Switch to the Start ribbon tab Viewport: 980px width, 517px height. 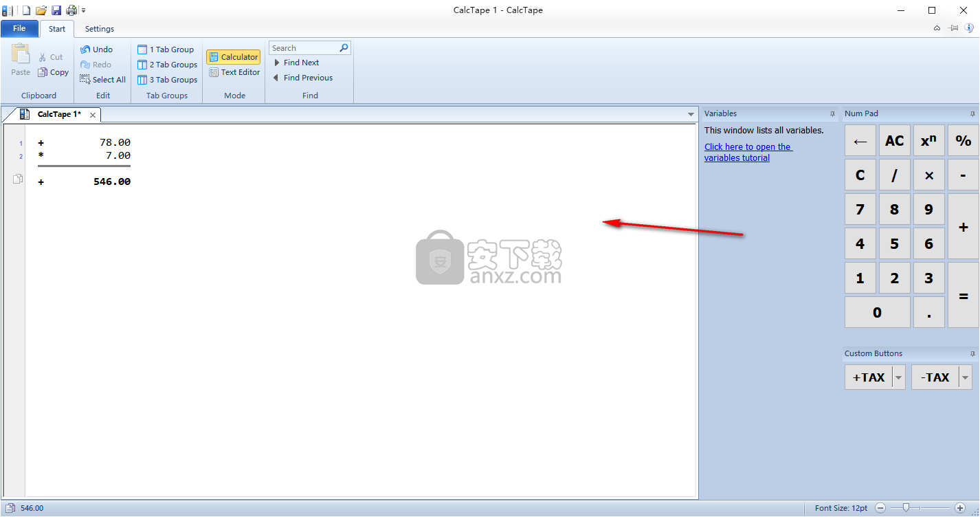coord(57,29)
